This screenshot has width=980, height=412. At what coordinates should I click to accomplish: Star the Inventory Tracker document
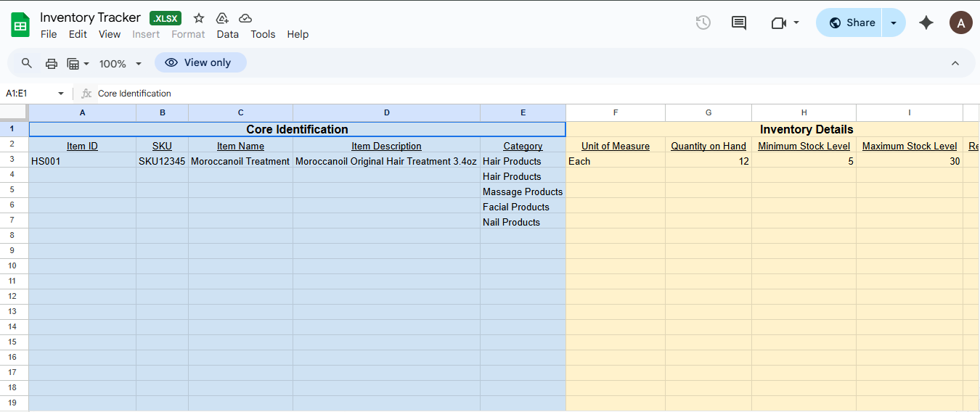pos(199,18)
